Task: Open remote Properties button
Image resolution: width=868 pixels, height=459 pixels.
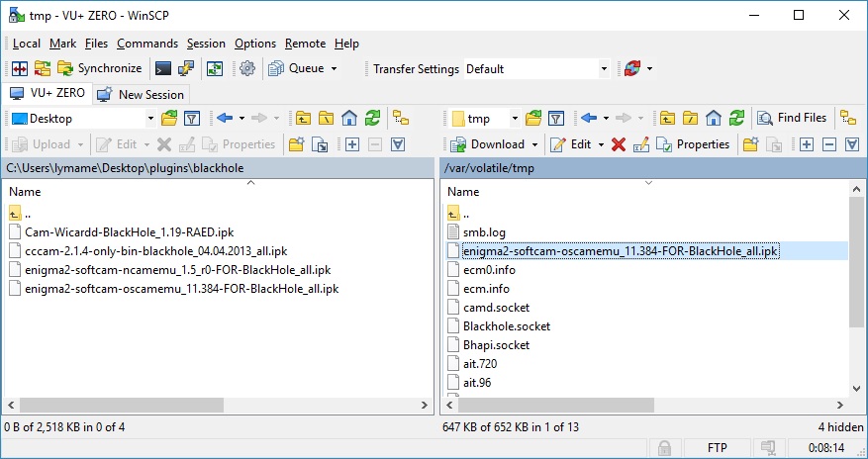Action: pyautogui.click(x=693, y=144)
